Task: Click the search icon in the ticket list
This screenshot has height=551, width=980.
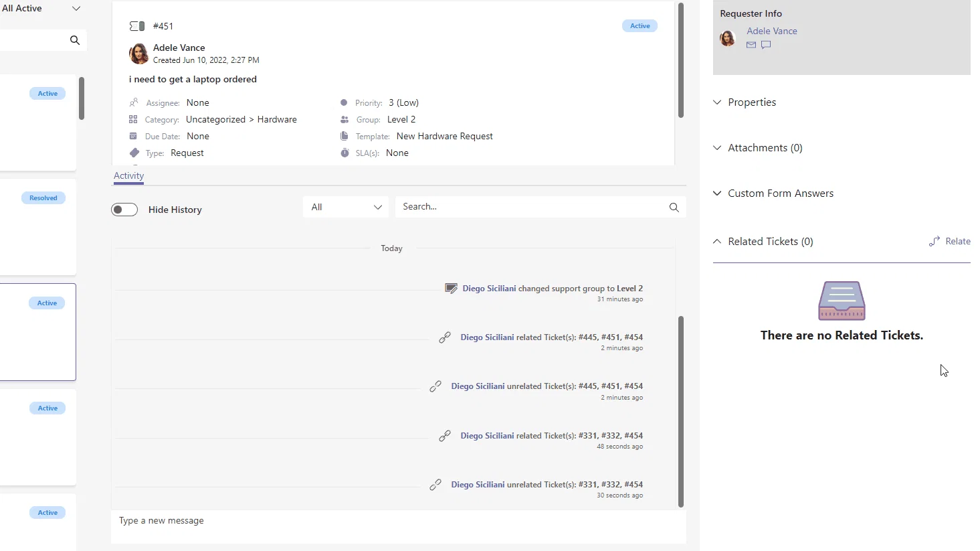Action: point(75,40)
